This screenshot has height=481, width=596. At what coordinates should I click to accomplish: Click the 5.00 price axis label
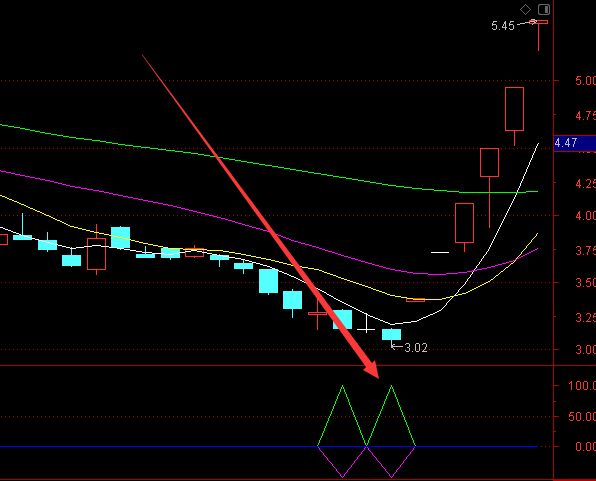585,81
